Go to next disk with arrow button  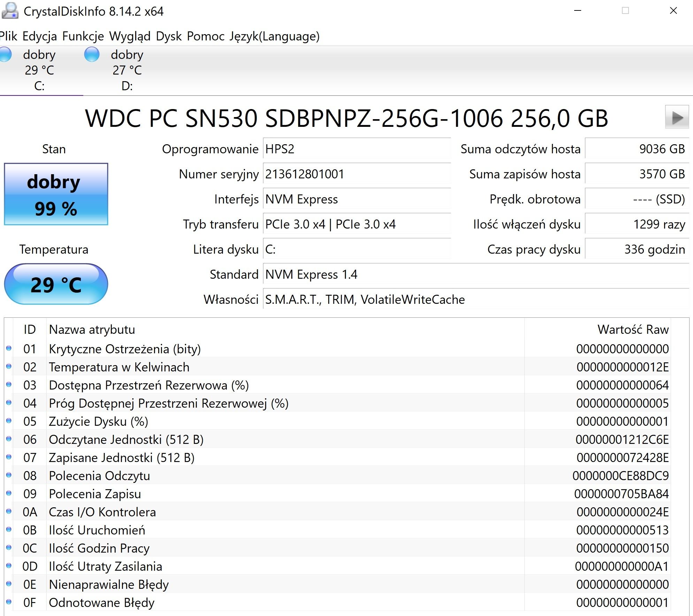coord(677,117)
